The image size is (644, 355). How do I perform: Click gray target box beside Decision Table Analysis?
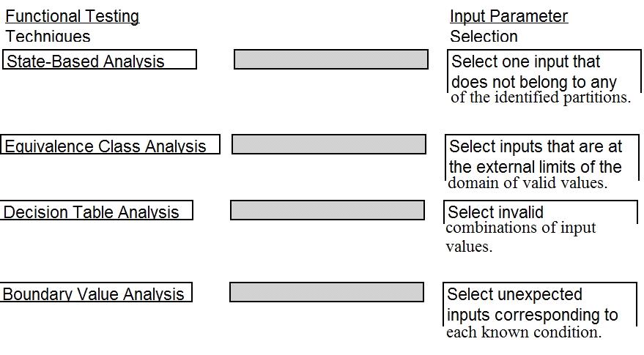[327, 210]
